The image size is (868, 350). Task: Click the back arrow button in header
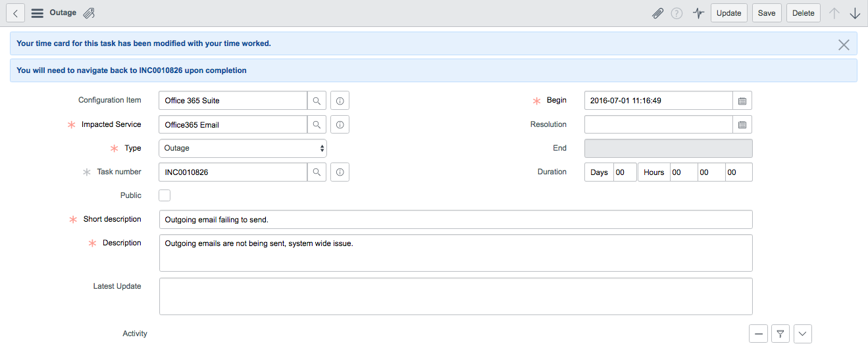[15, 13]
